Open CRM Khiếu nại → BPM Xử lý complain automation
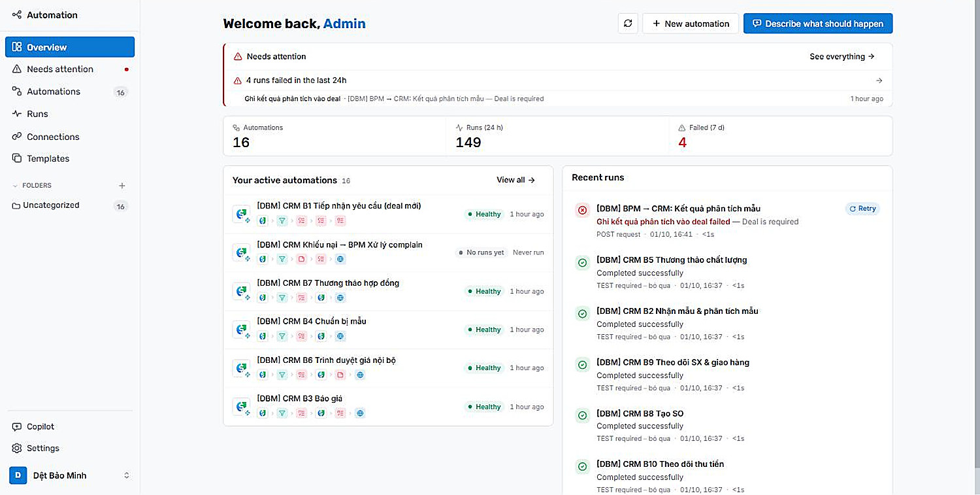The width and height of the screenshot is (980, 495). (388, 252)
